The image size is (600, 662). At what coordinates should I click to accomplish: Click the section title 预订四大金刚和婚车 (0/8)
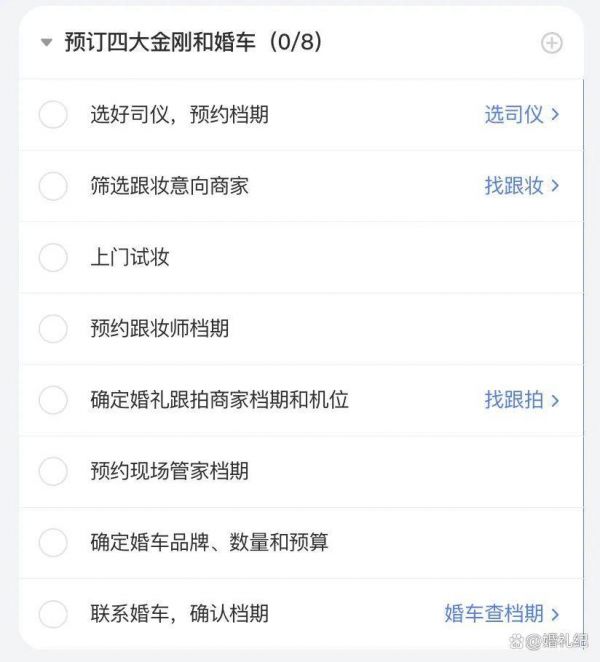pos(193,42)
